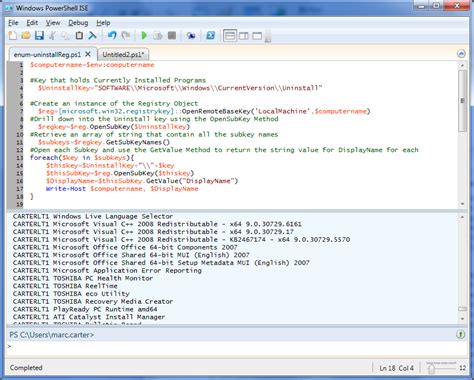Click the comment '#Create an instance of the Registry Object'
Image resolution: width=474 pixels, height=380 pixels.
[x=114, y=103]
